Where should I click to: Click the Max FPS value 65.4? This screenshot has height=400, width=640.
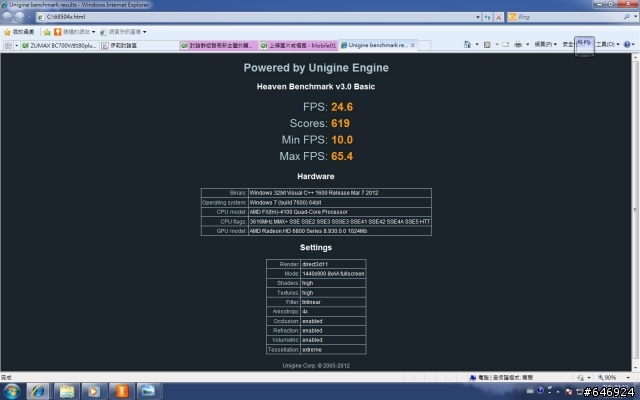point(342,156)
